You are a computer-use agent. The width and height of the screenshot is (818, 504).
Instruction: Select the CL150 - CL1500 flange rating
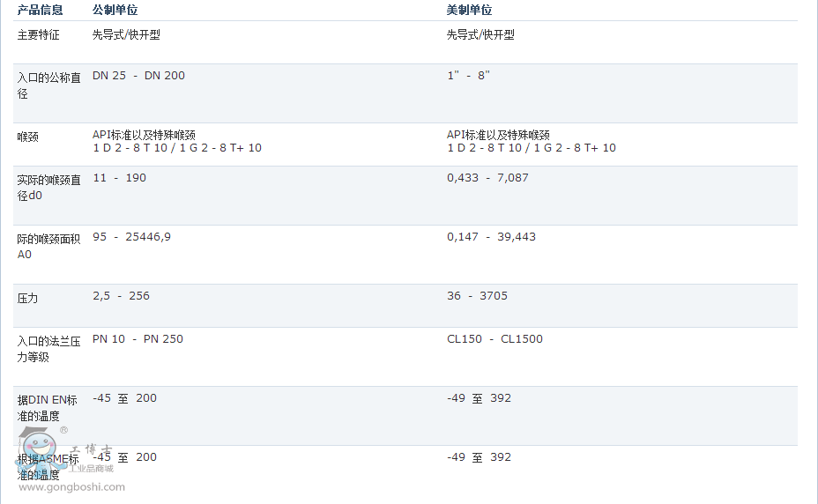pos(495,339)
